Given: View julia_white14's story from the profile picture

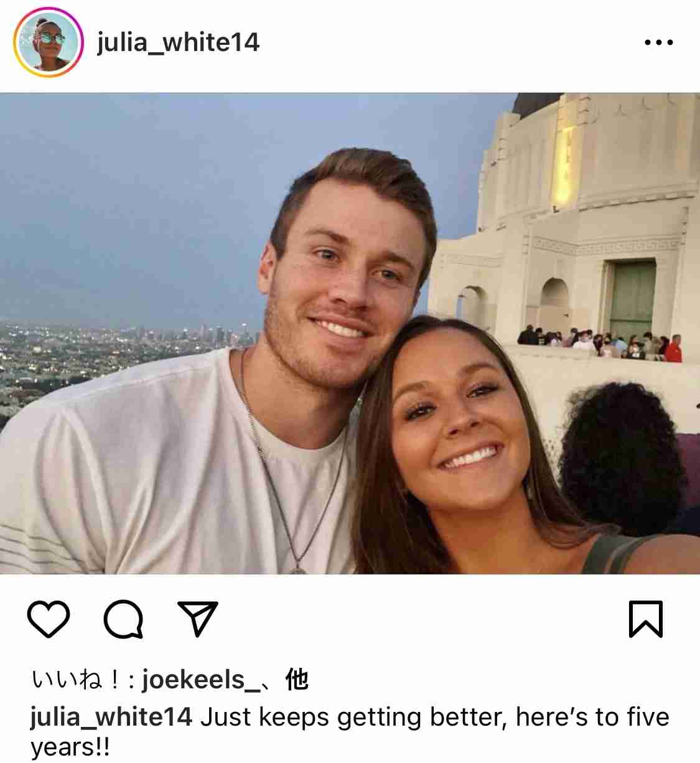Looking at the screenshot, I should pyautogui.click(x=49, y=43).
